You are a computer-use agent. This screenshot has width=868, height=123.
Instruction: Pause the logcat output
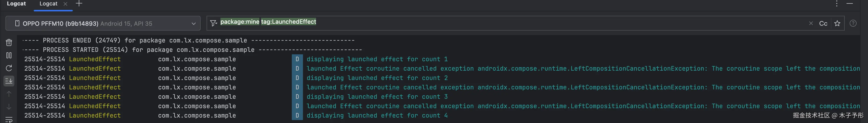pos(9,56)
